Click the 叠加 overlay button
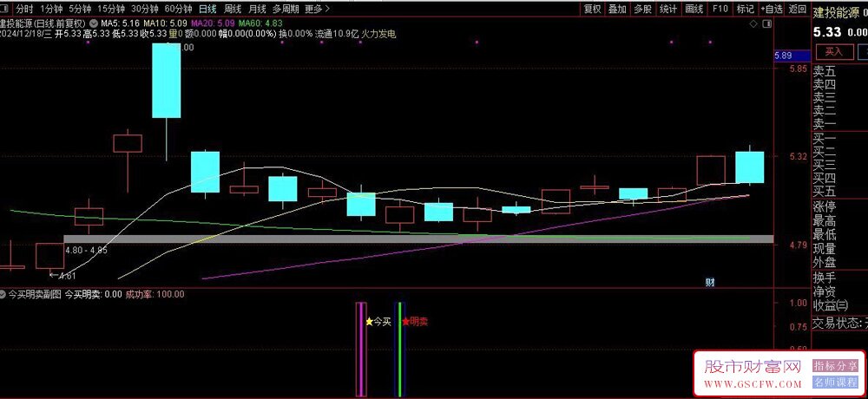The height and width of the screenshot is (399, 868). pyautogui.click(x=617, y=9)
